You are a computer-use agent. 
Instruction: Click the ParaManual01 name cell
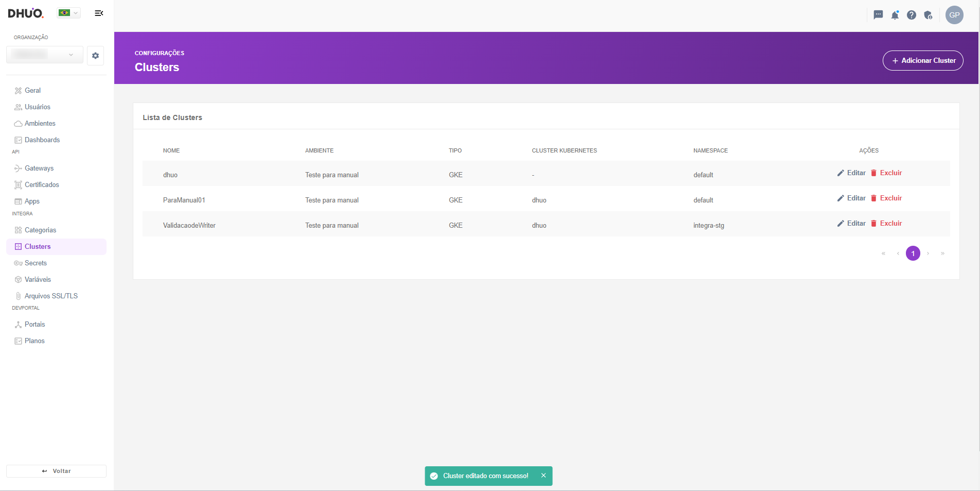[x=184, y=200]
